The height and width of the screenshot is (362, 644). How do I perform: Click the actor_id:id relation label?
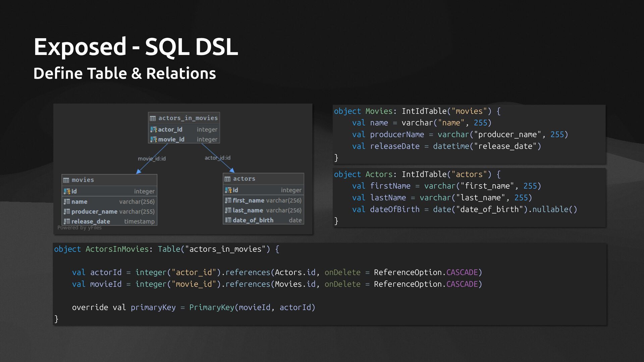coord(217,158)
